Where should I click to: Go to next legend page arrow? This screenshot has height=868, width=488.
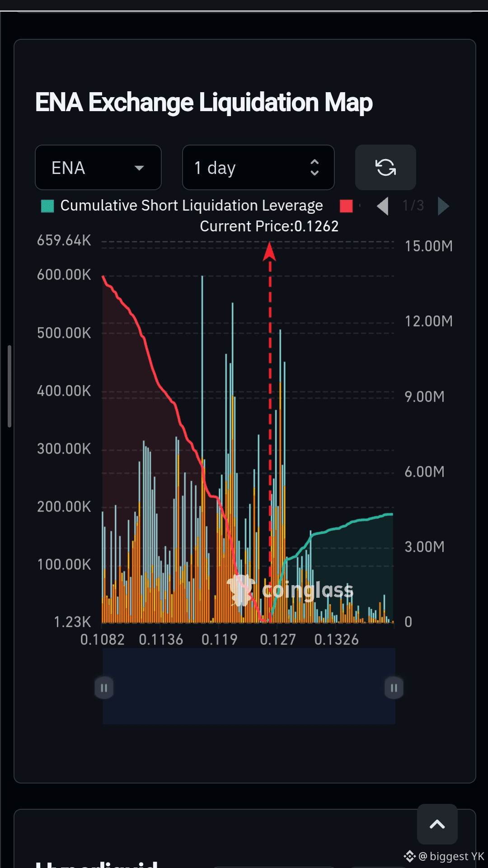click(444, 206)
